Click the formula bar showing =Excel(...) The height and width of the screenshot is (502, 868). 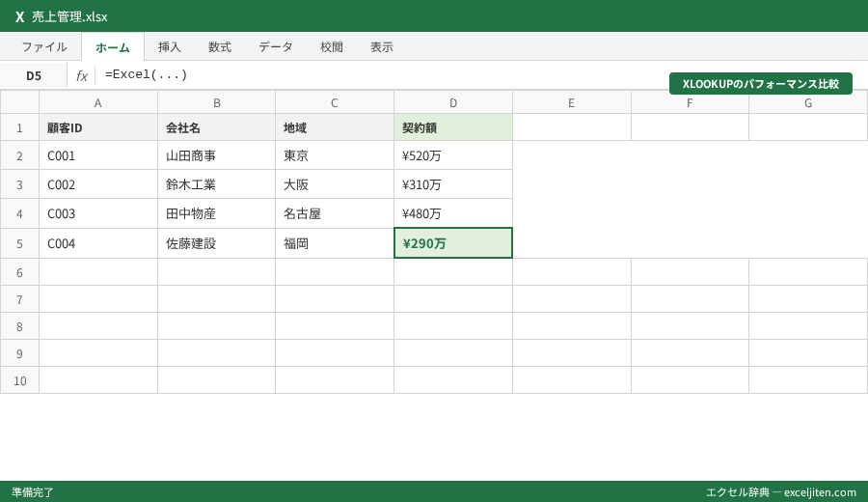click(x=382, y=74)
